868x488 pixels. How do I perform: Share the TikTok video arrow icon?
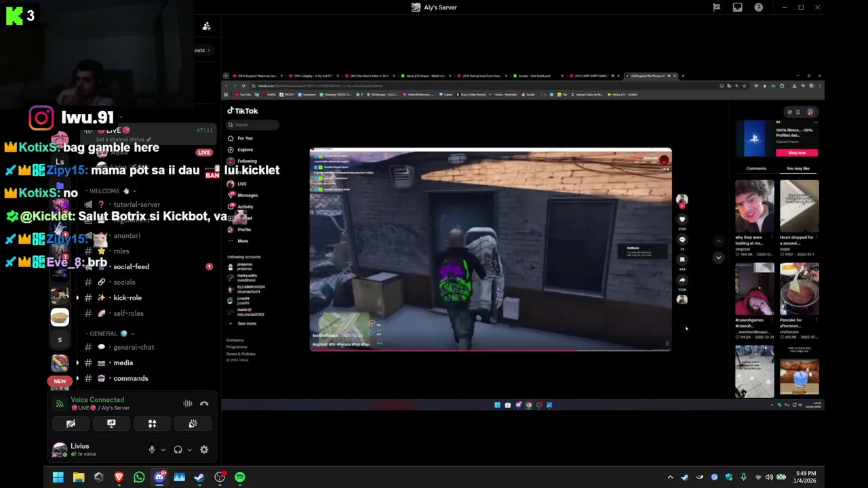[682, 280]
